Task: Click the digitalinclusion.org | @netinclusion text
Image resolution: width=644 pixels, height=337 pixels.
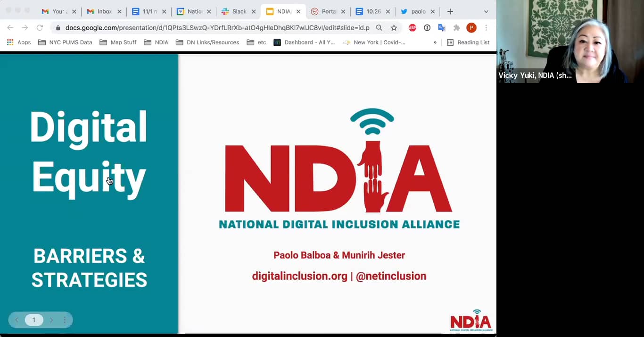Action: pyautogui.click(x=339, y=276)
